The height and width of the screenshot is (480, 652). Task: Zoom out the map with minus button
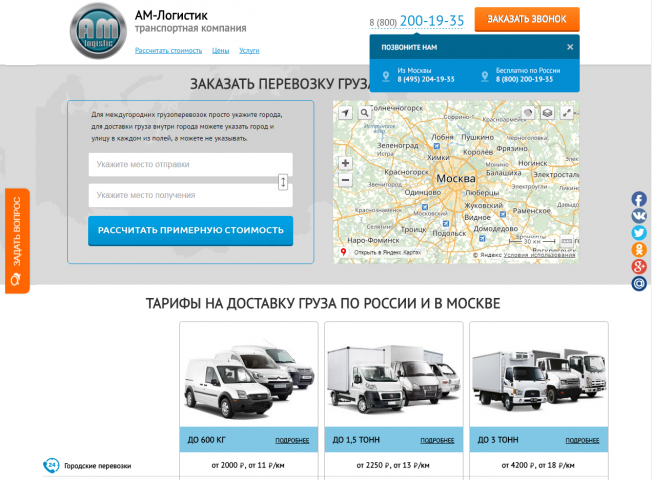[345, 180]
